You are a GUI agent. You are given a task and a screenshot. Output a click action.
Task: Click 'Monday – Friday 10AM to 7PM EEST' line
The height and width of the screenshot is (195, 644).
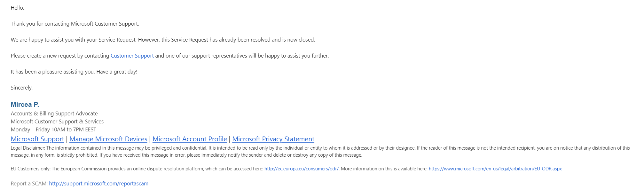click(x=53, y=129)
